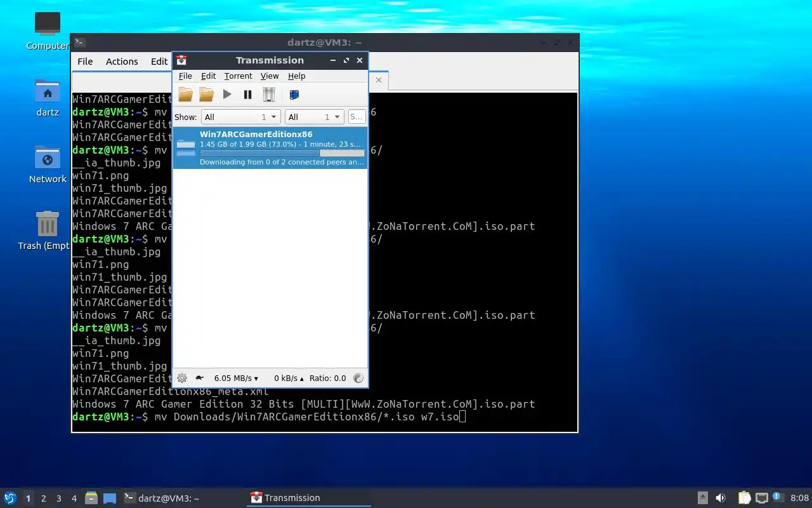Click the Transmission title bar app icon
812x508 pixels.
(181, 60)
